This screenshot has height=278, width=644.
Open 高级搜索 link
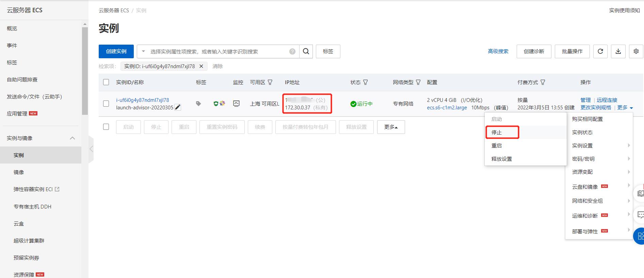click(498, 51)
